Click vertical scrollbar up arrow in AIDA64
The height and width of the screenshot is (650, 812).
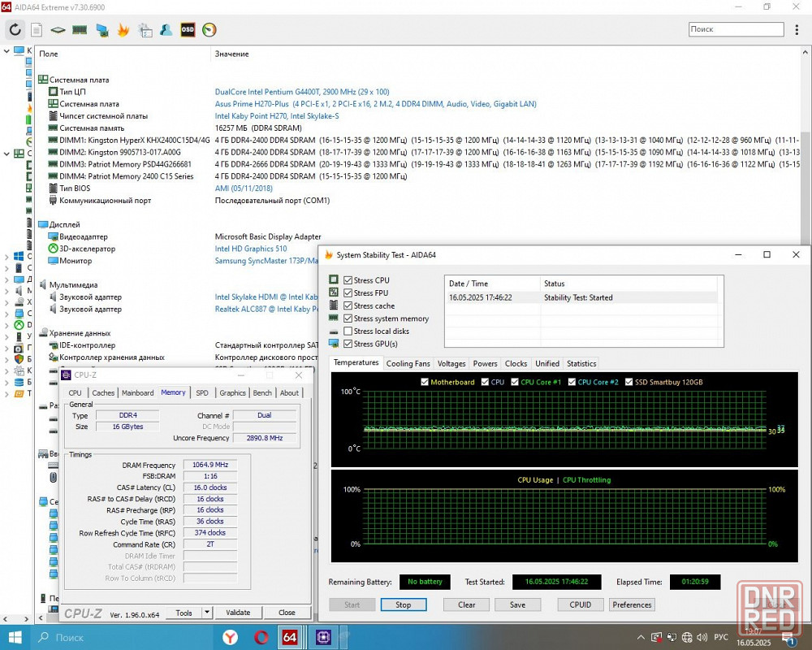pos(806,52)
